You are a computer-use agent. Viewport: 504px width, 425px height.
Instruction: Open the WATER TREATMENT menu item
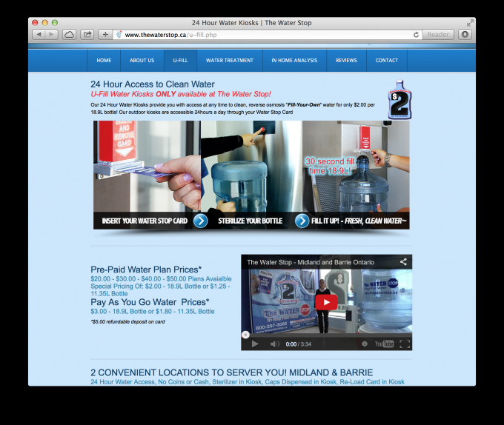click(x=229, y=60)
